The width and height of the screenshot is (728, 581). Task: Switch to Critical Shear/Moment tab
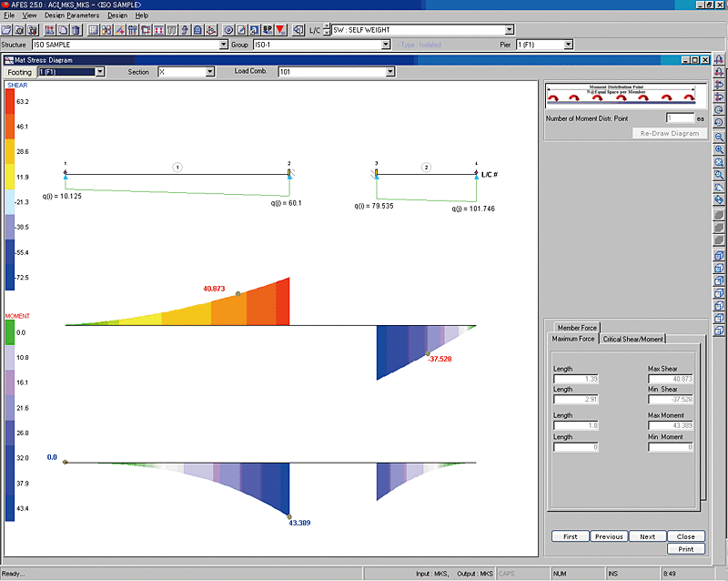[x=632, y=340]
